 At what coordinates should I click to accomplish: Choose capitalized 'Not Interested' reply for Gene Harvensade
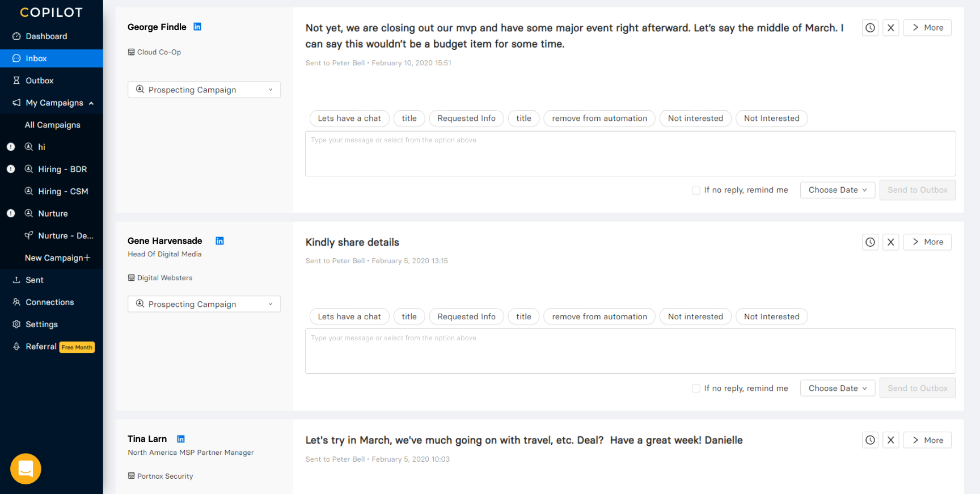pyautogui.click(x=771, y=316)
